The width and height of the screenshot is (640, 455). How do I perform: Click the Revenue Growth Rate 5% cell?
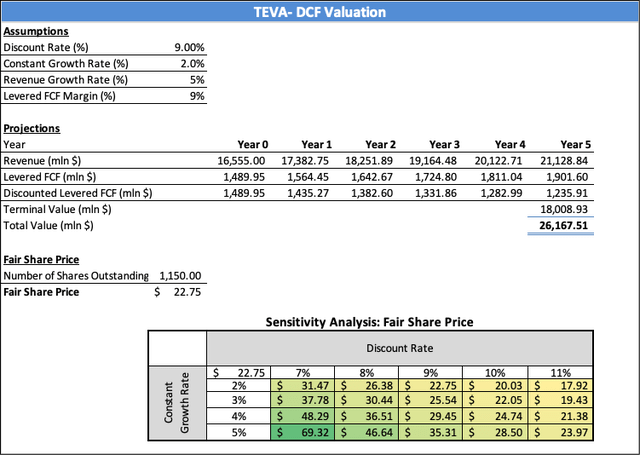point(197,80)
